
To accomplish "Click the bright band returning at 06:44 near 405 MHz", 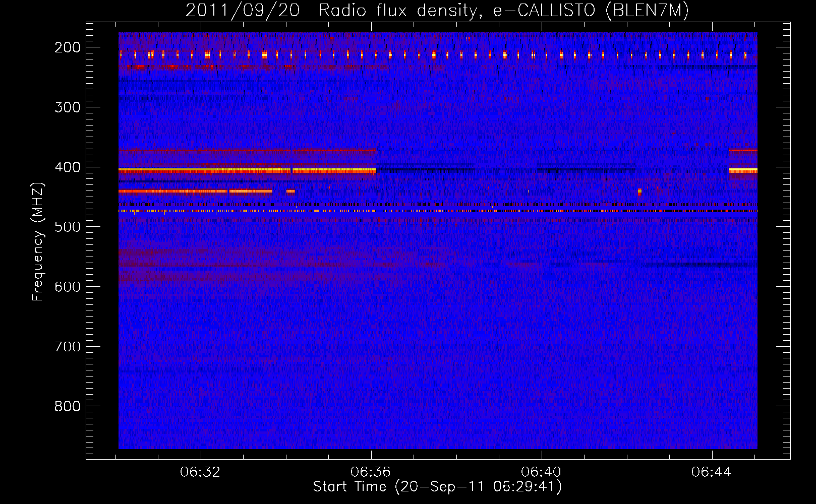I will point(743,170).
